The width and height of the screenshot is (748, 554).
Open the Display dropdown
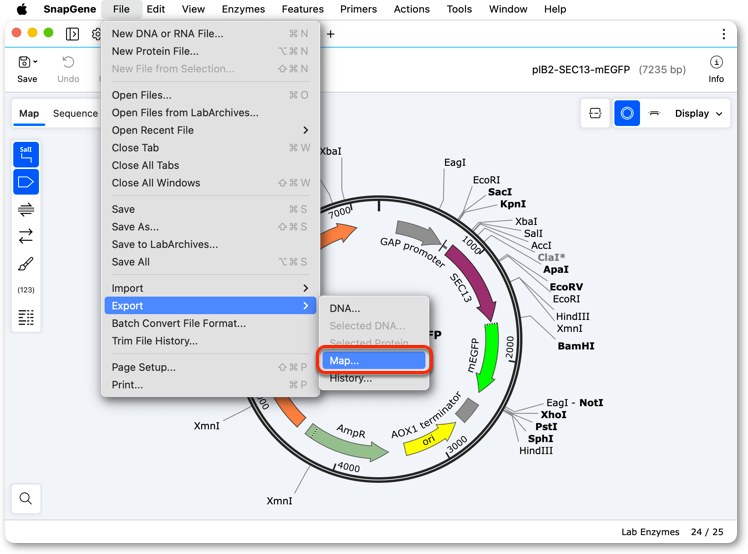[x=698, y=114]
